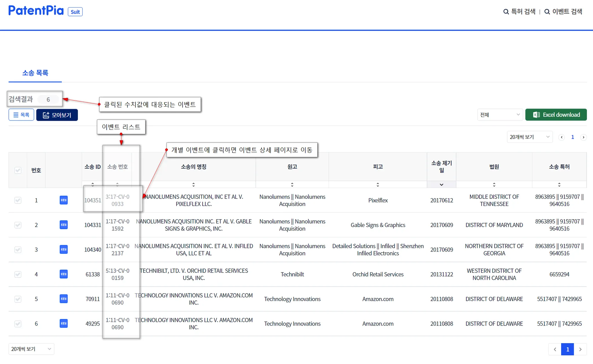Screen dimensions: 593x364
Task: Click the KEY icon for lawsuit 61338
Action: [63, 274]
